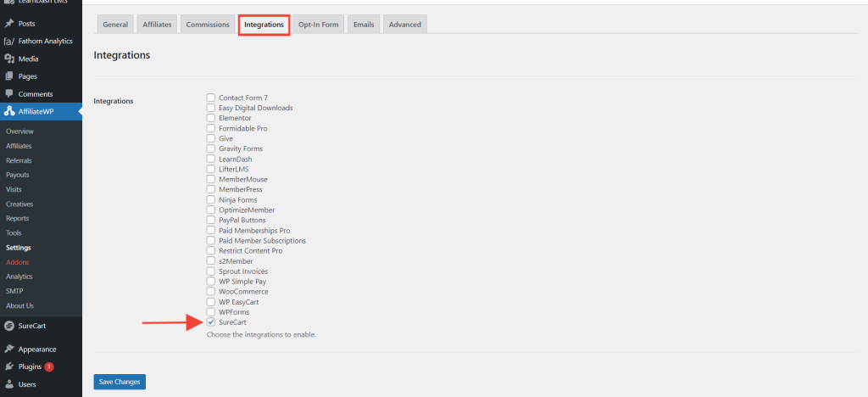Tick the Elementor integration checkbox
The image size is (868, 397).
click(x=211, y=118)
